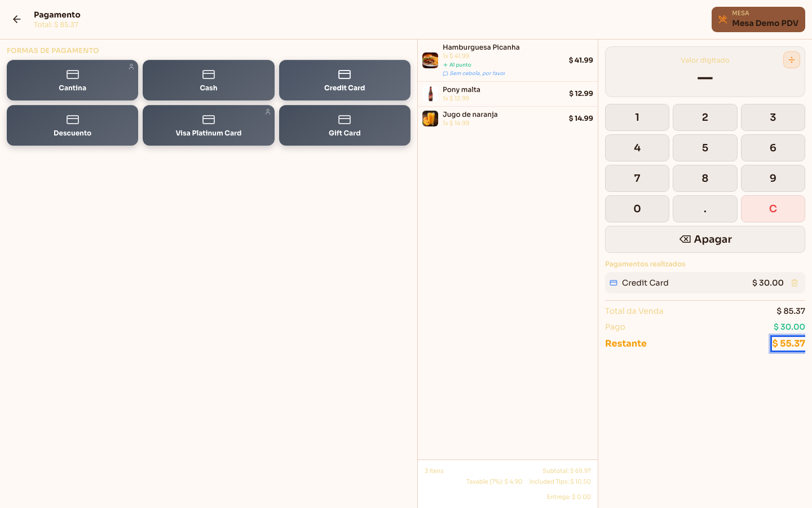Click the Mesa fork and knife icon
This screenshot has height=508, width=812.
pyautogui.click(x=723, y=19)
